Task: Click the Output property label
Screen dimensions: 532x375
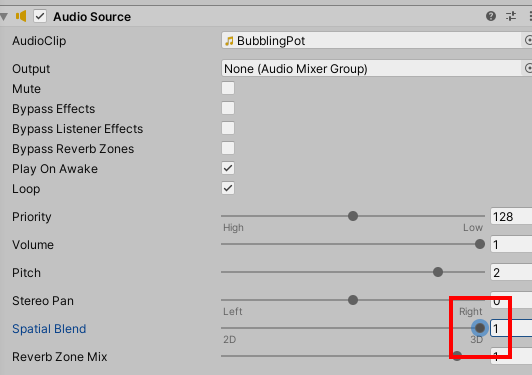Action: click(31, 69)
